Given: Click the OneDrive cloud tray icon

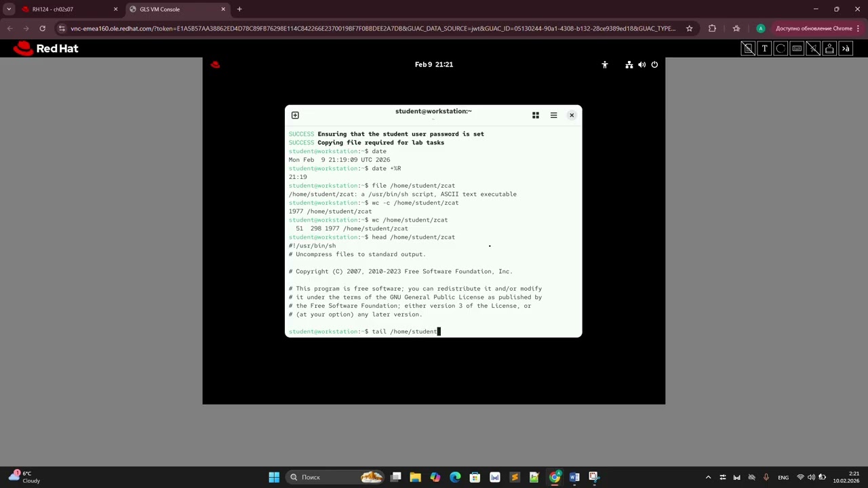Looking at the screenshot, I should [751, 477].
